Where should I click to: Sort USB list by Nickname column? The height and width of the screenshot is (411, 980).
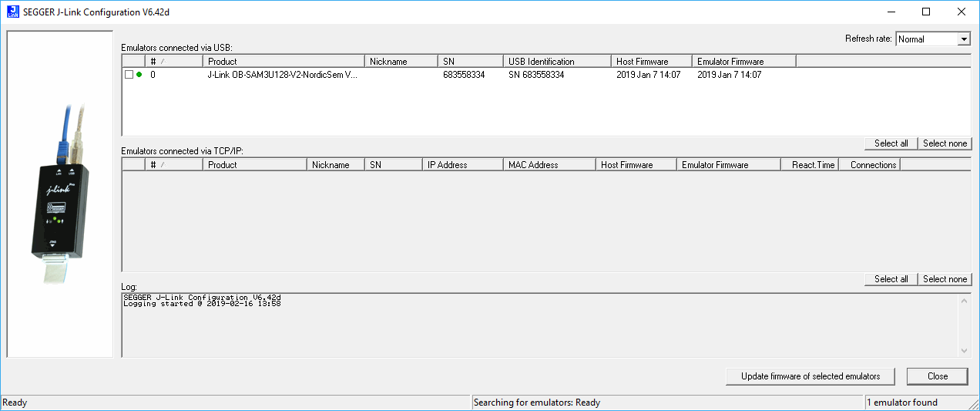click(x=401, y=61)
